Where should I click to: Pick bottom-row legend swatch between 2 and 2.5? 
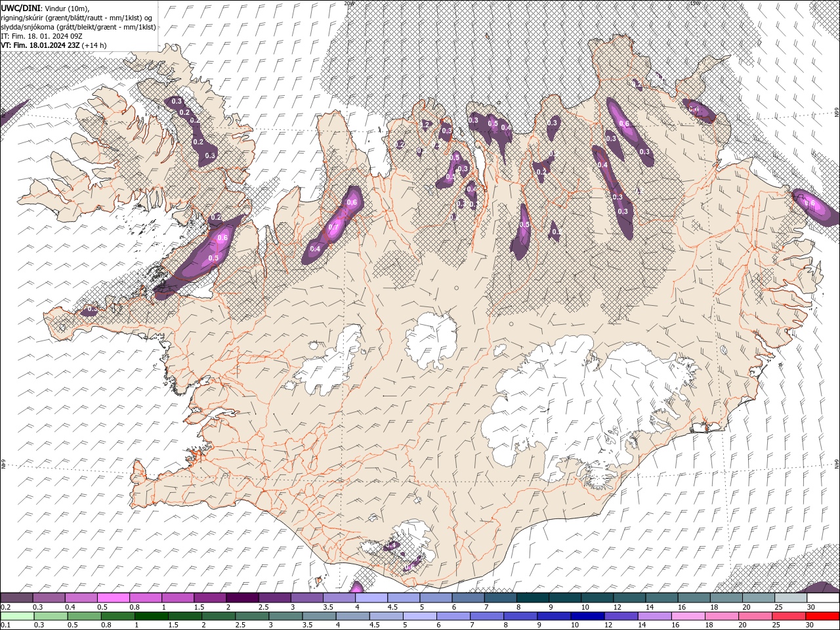[x=219, y=616]
